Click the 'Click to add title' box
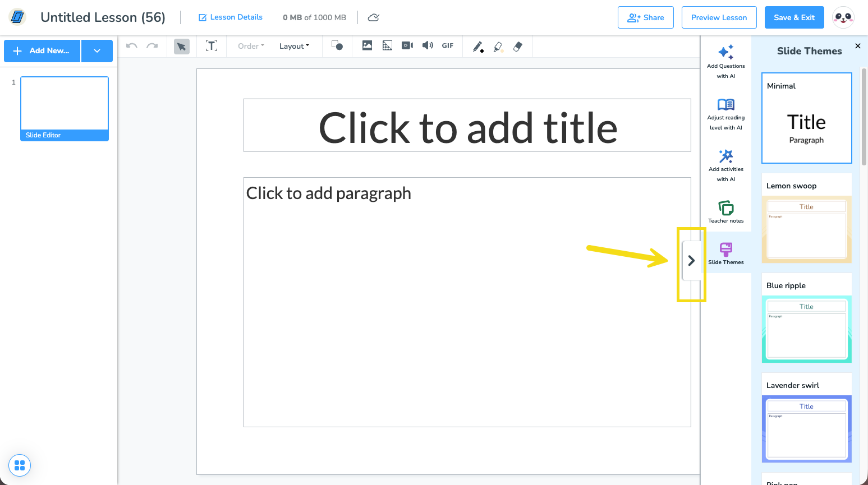Image resolution: width=868 pixels, height=485 pixels. (467, 125)
